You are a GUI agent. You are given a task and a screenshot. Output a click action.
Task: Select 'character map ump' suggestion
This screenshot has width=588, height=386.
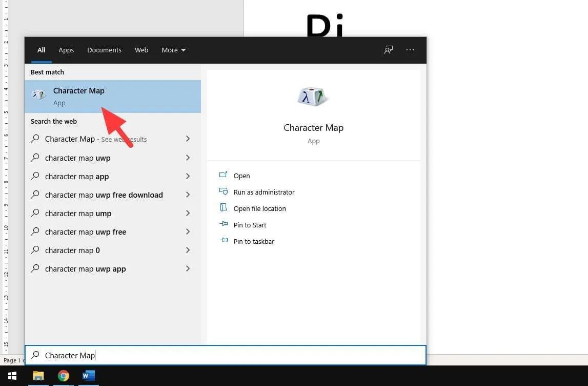pos(112,213)
